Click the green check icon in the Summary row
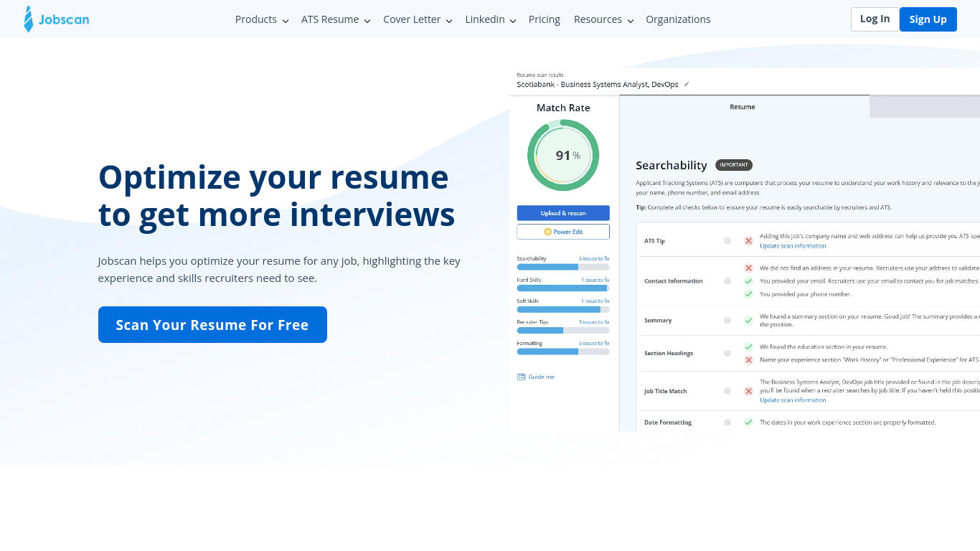The image size is (980, 551). pyautogui.click(x=748, y=321)
